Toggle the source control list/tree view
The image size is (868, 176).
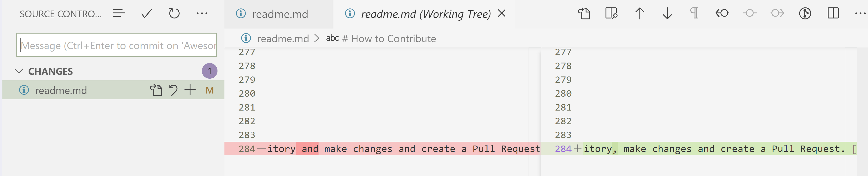(119, 13)
